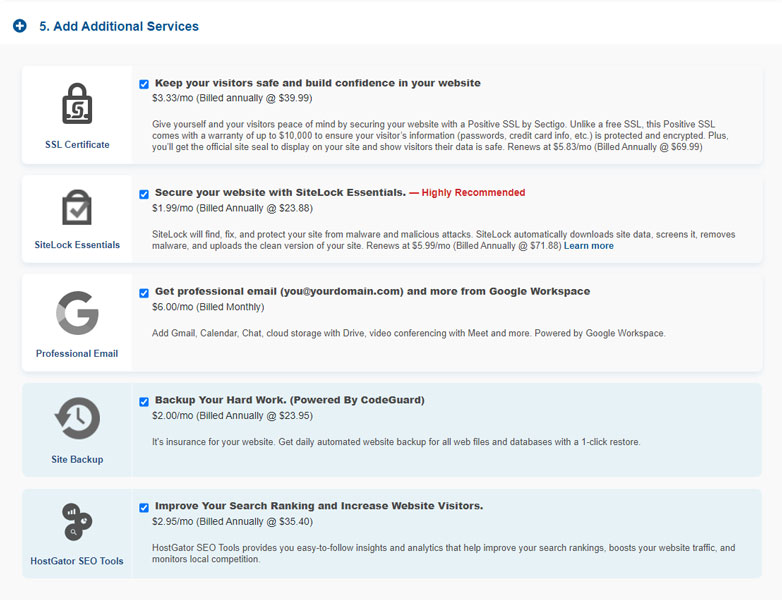Click the SiteLock Essentials checkmark lock icon
The width and height of the screenshot is (782, 600).
click(x=77, y=207)
